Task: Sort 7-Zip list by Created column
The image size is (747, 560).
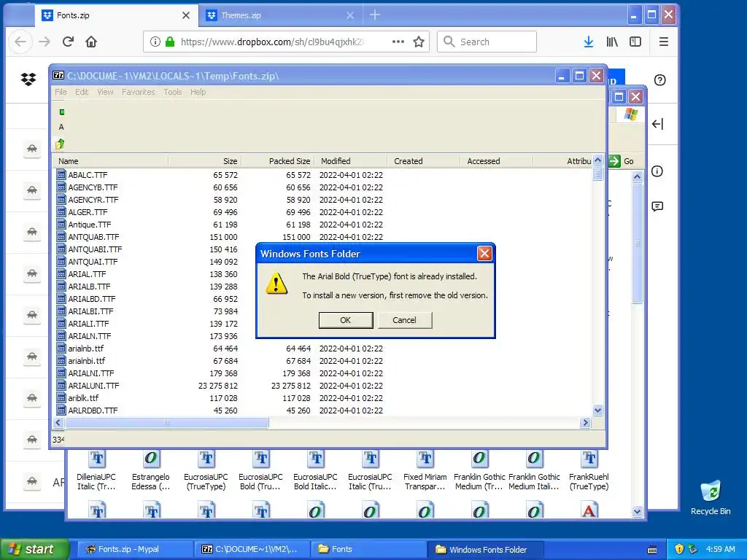Action: point(424,161)
